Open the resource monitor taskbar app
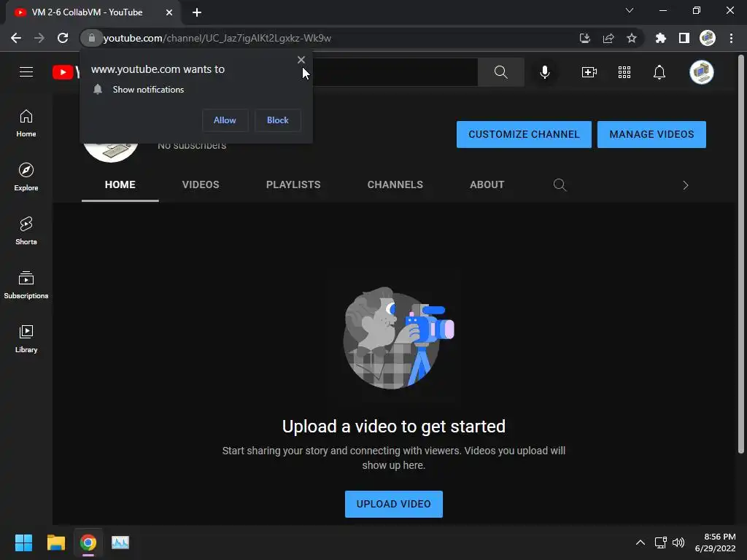 (x=120, y=542)
